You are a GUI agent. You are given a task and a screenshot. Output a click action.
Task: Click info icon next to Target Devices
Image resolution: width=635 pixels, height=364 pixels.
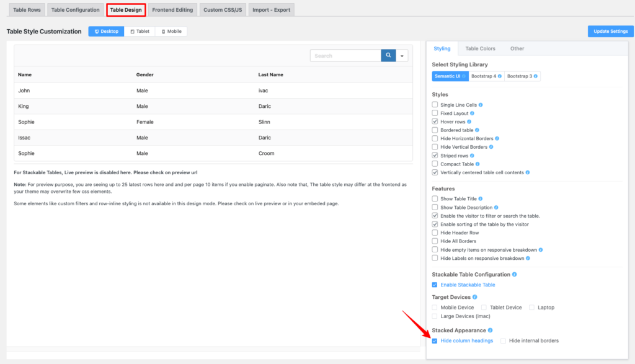[x=474, y=297]
